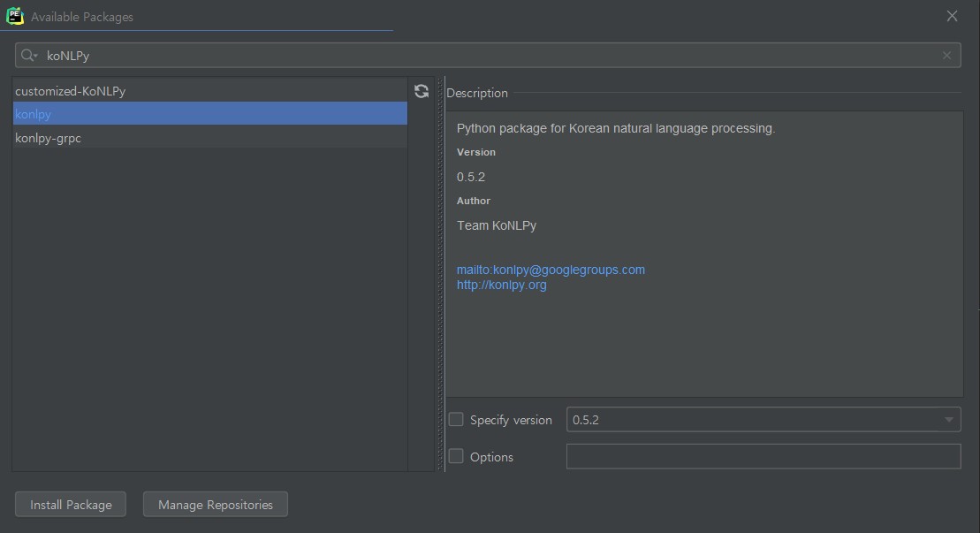Click the Specify version label
Image resolution: width=980 pixels, height=533 pixels.
click(511, 420)
